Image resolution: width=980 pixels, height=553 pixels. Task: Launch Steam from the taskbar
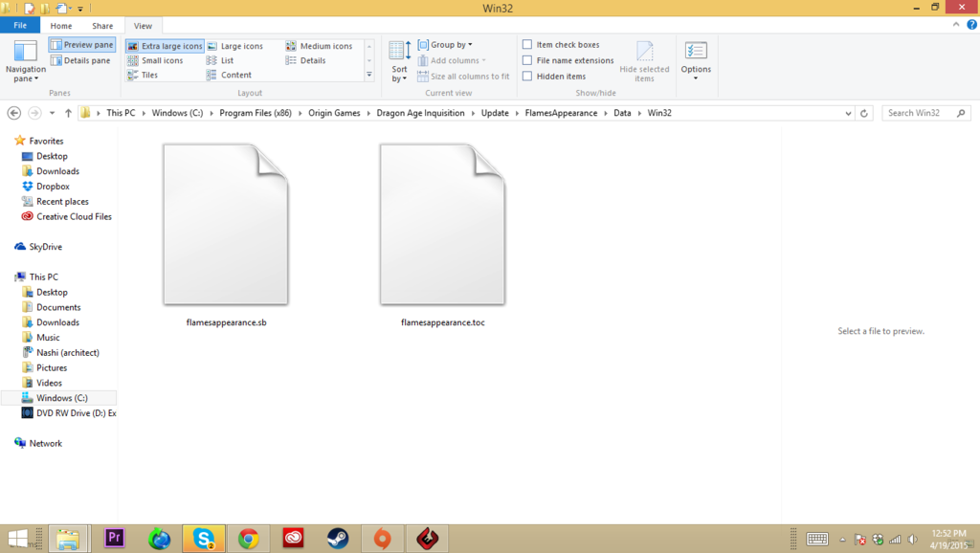337,538
